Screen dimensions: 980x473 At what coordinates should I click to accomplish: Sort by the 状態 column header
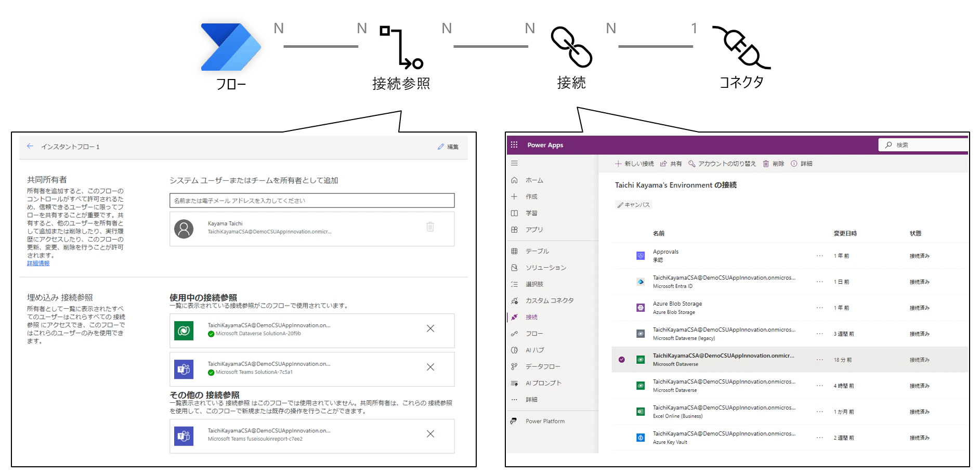point(916,233)
